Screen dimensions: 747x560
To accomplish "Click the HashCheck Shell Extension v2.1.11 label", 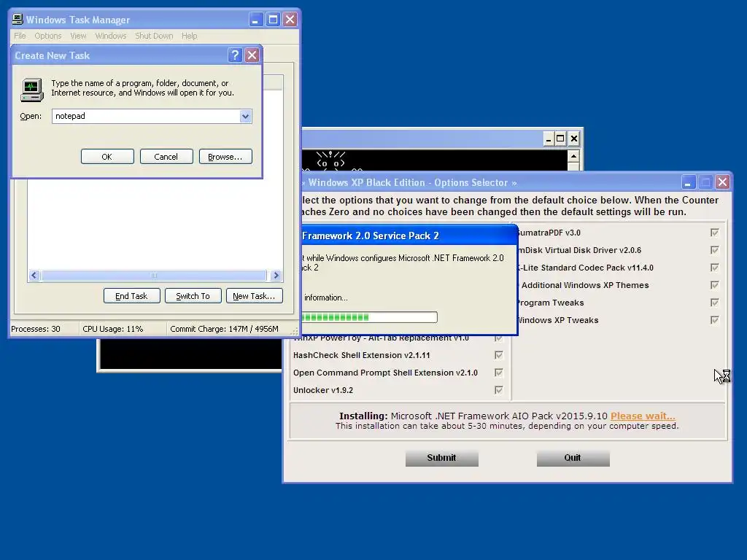I will coord(362,355).
